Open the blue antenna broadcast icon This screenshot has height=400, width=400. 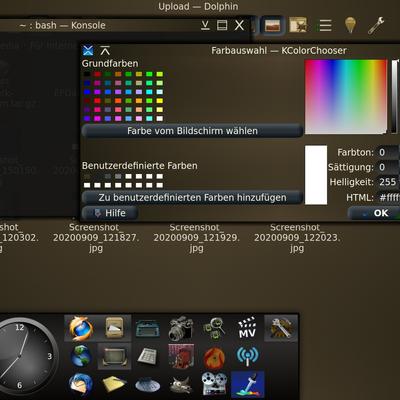pyautogui.click(x=247, y=356)
